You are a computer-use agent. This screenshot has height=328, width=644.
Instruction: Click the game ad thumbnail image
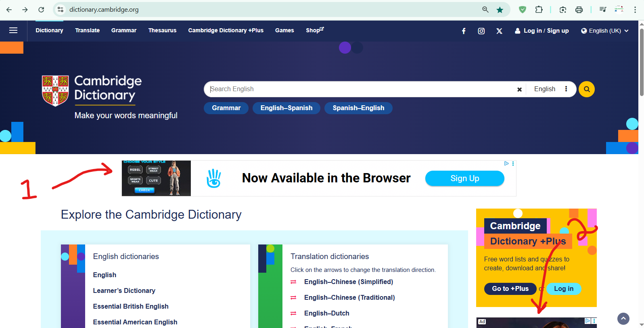click(156, 178)
